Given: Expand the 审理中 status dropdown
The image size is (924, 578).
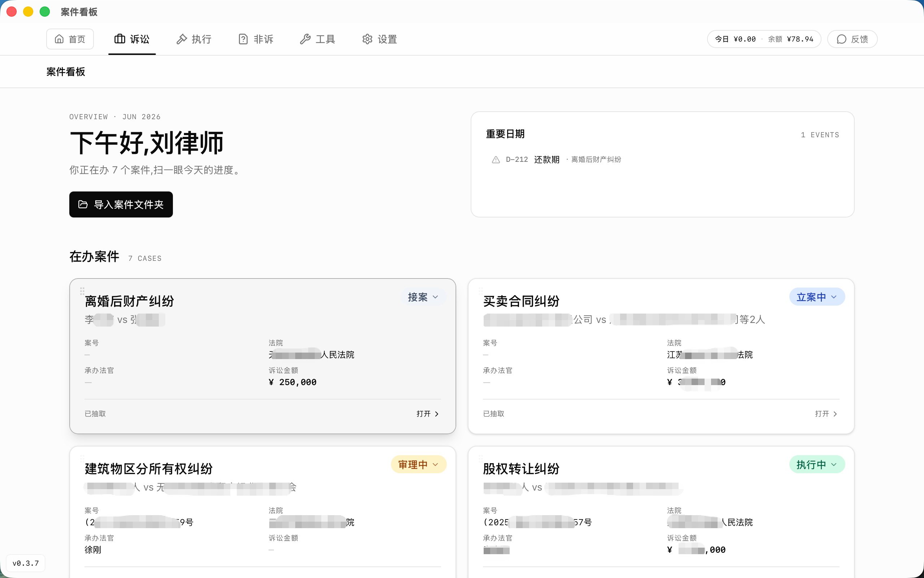Looking at the screenshot, I should click(x=418, y=465).
